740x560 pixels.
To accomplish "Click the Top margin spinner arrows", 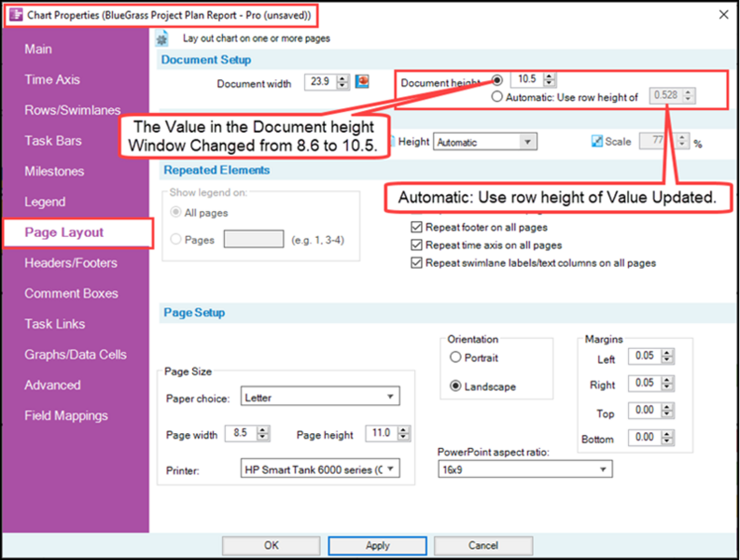I will 667,411.
